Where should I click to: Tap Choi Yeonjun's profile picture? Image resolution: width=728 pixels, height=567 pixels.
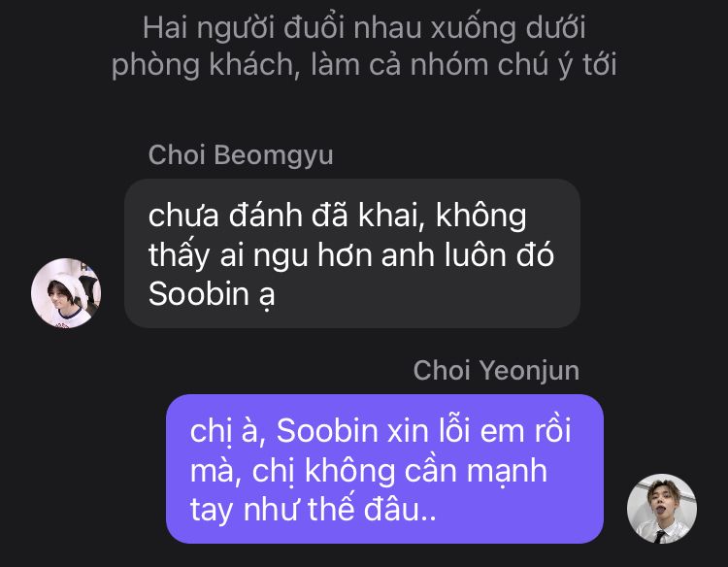[x=662, y=509]
